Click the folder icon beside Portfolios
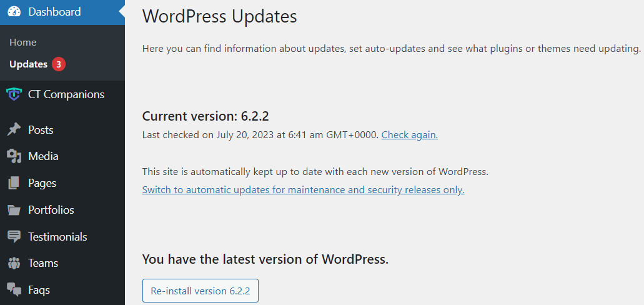 click(14, 210)
